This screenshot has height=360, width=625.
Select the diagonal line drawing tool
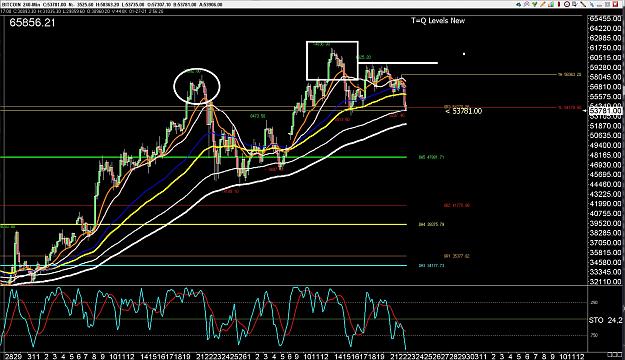(583, 4)
